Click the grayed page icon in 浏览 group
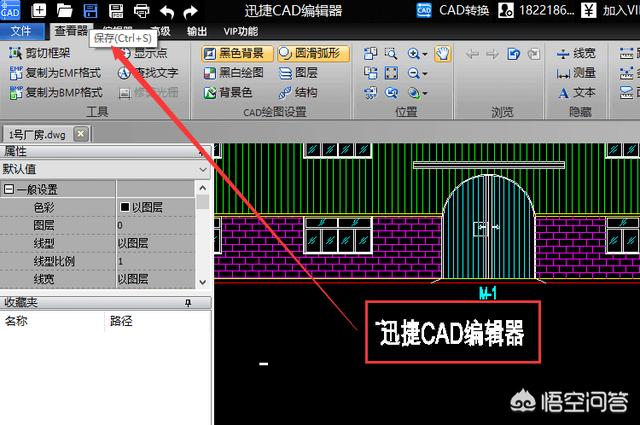Image resolution: width=640 pixels, height=425 pixels. click(533, 53)
